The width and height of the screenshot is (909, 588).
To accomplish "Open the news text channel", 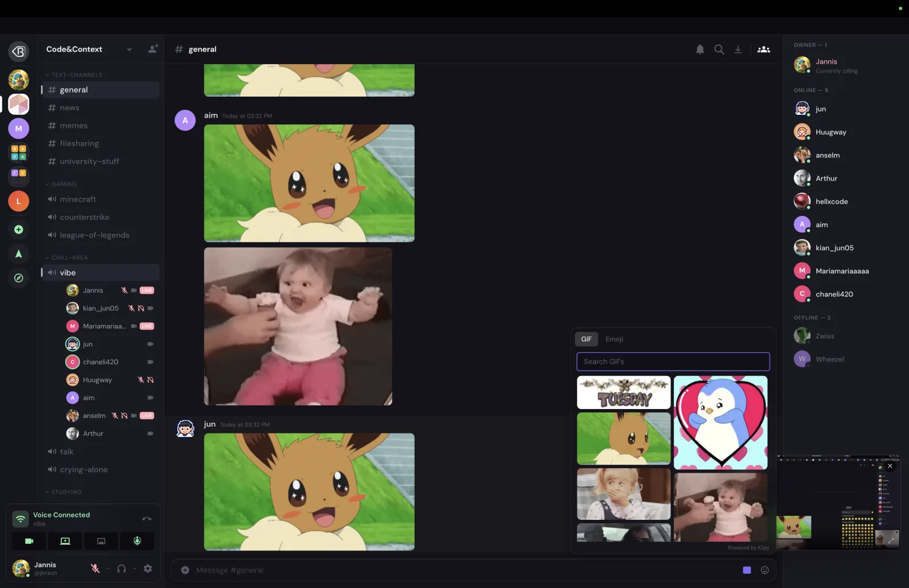I will click(x=101, y=108).
